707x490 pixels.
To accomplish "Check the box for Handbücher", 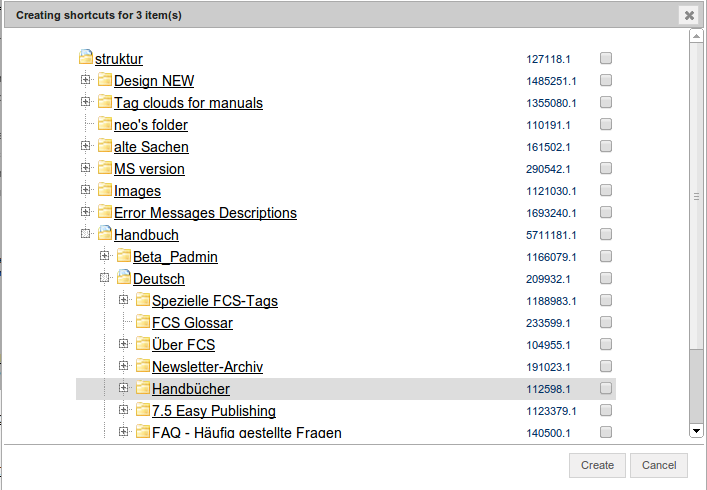I will pos(606,388).
